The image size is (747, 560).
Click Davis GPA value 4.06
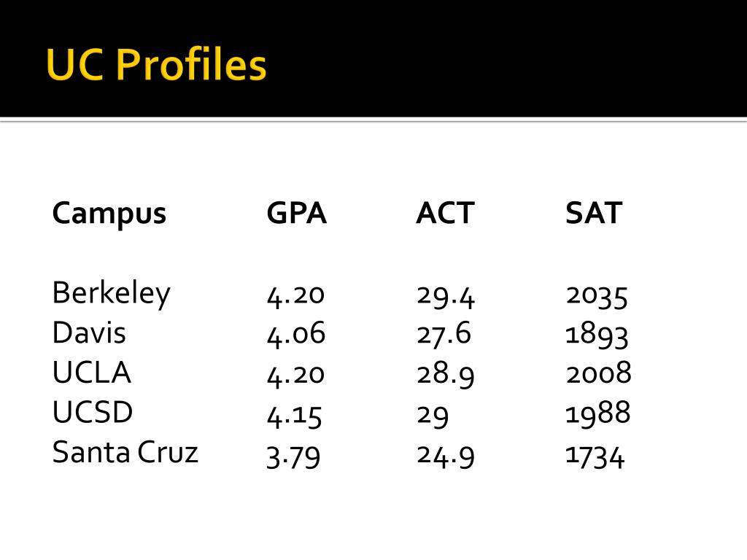tap(296, 335)
